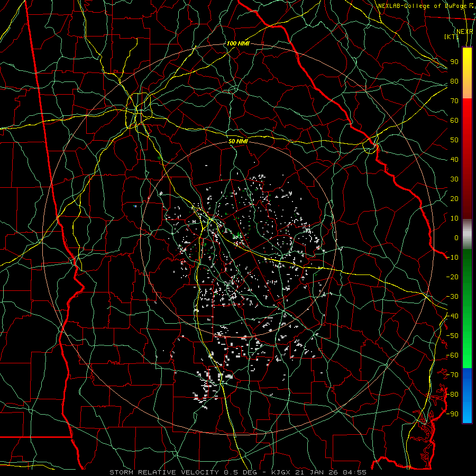Click the -90 value on the velocity scale
The width and height of the screenshot is (476, 476).
[452, 414]
